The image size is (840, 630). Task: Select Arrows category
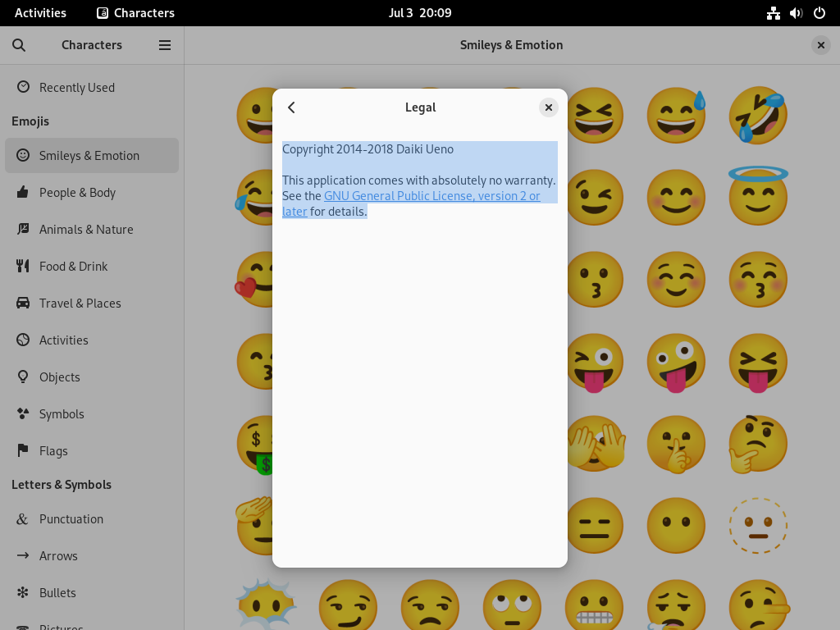pos(92,556)
